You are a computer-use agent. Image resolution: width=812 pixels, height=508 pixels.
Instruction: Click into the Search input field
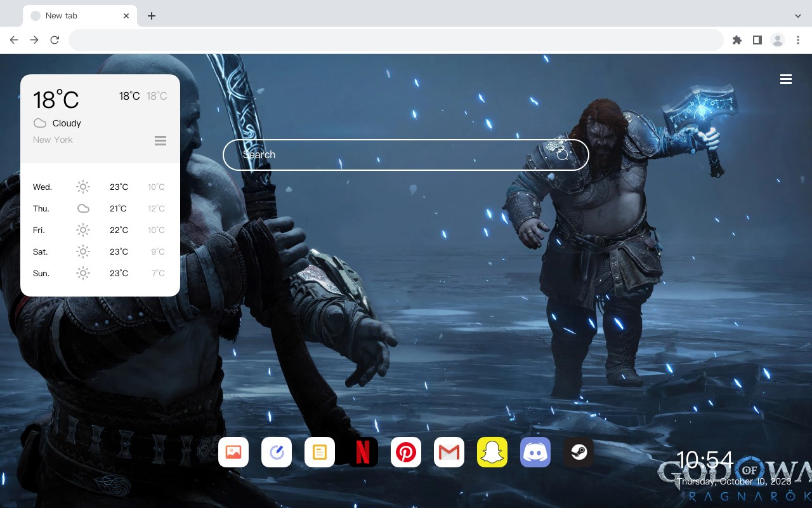(406, 154)
